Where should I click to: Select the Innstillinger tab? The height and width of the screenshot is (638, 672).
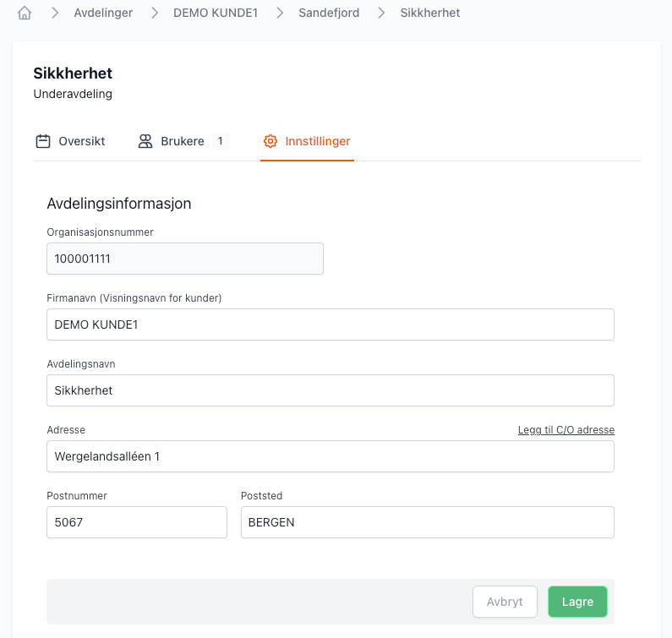coord(317,141)
